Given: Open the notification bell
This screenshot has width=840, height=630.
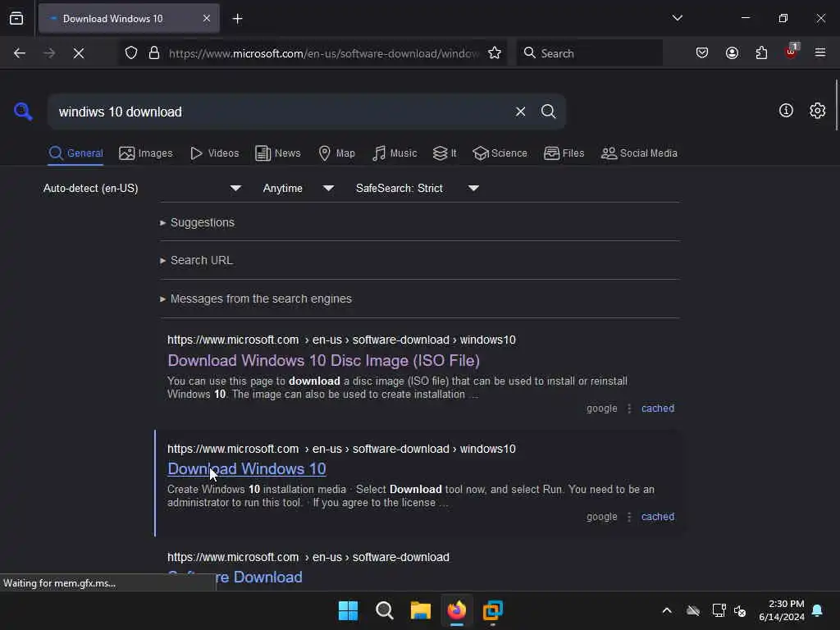Looking at the screenshot, I should (817, 610).
